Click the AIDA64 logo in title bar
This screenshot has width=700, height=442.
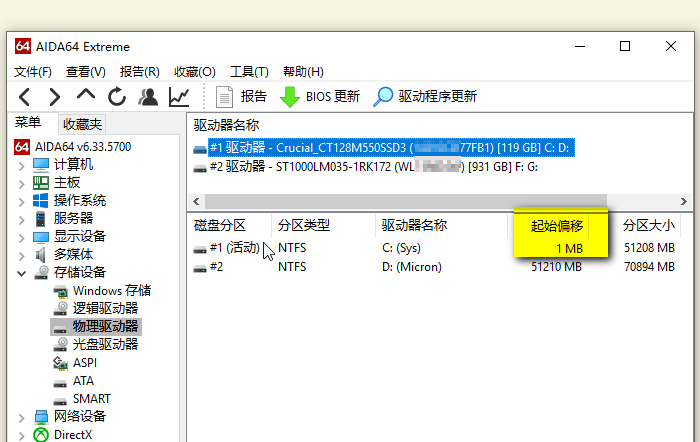click(x=23, y=46)
